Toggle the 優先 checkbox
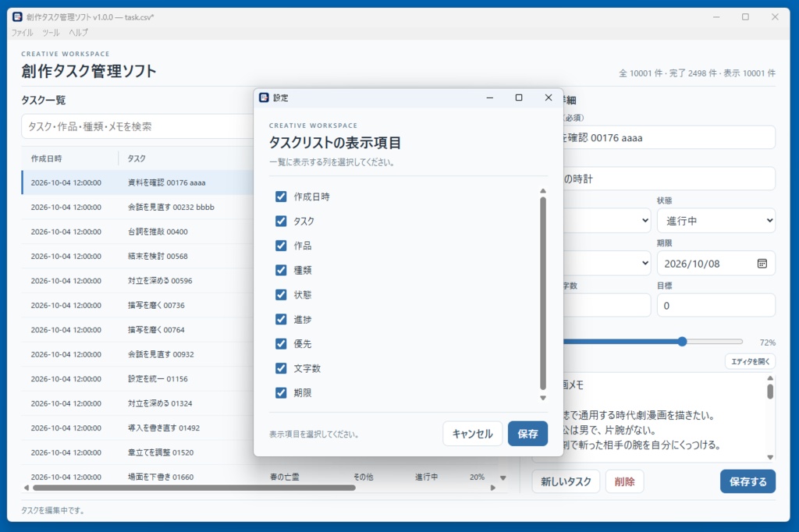The height and width of the screenshot is (532, 799). coord(281,344)
